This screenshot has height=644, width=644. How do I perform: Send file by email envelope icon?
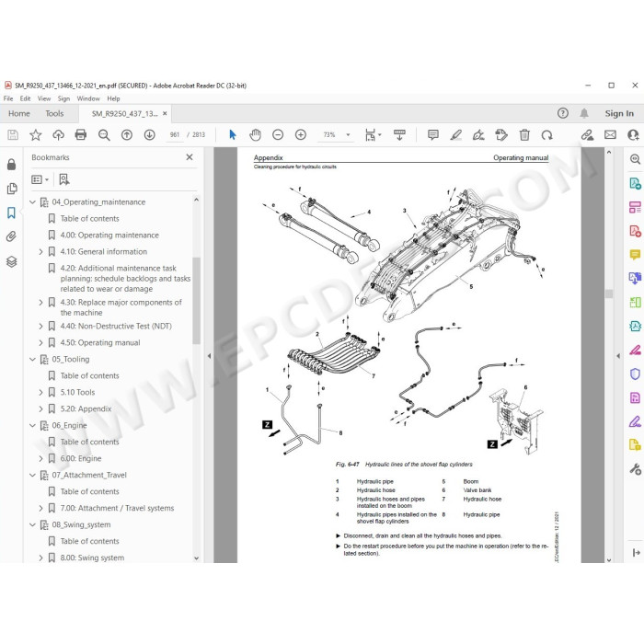click(610, 134)
